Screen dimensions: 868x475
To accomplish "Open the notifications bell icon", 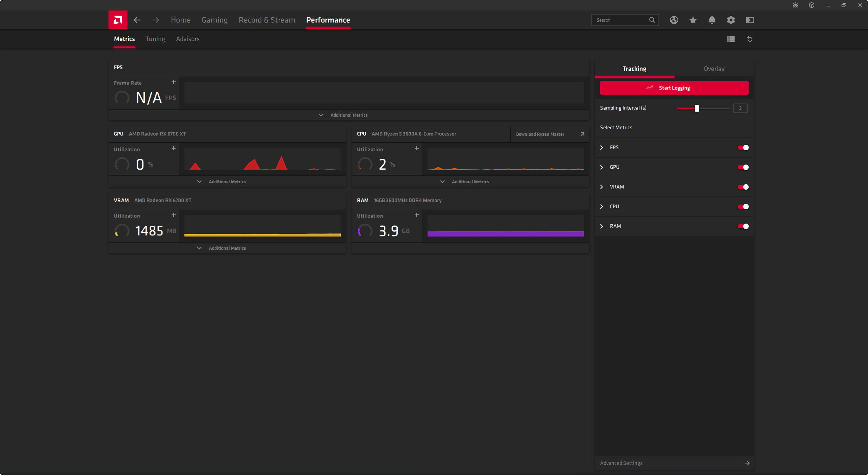I will [x=712, y=20].
